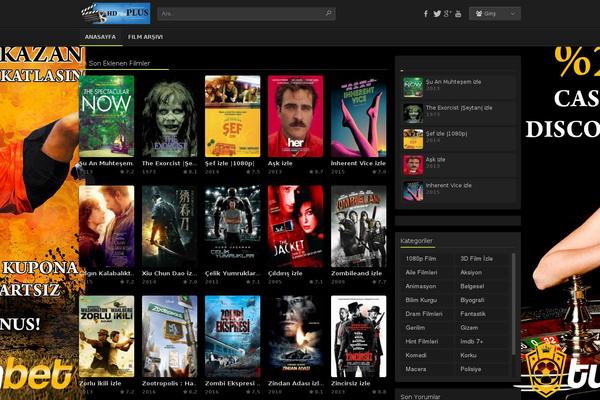Open the Şef movie poster
The image size is (600, 400).
(x=232, y=116)
